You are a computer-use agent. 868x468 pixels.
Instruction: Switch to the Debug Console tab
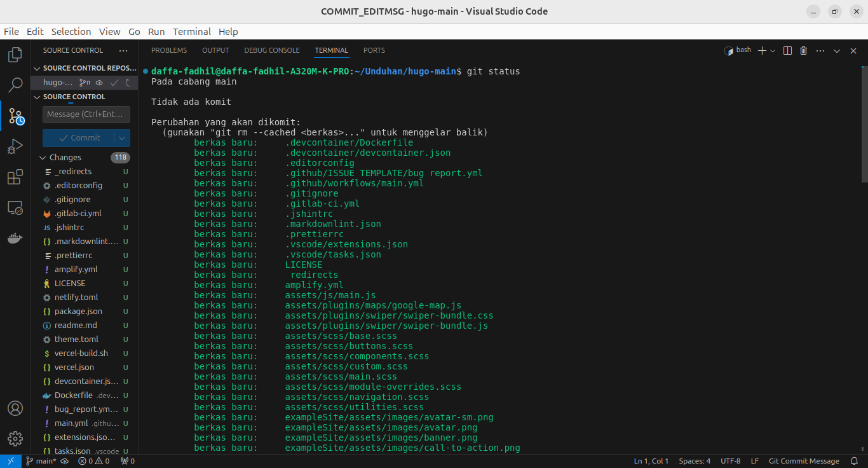click(272, 50)
